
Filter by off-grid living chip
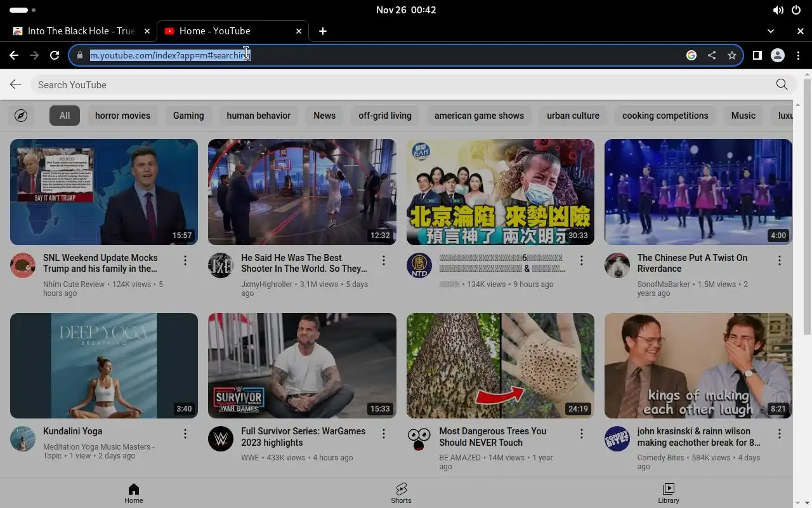pos(385,116)
